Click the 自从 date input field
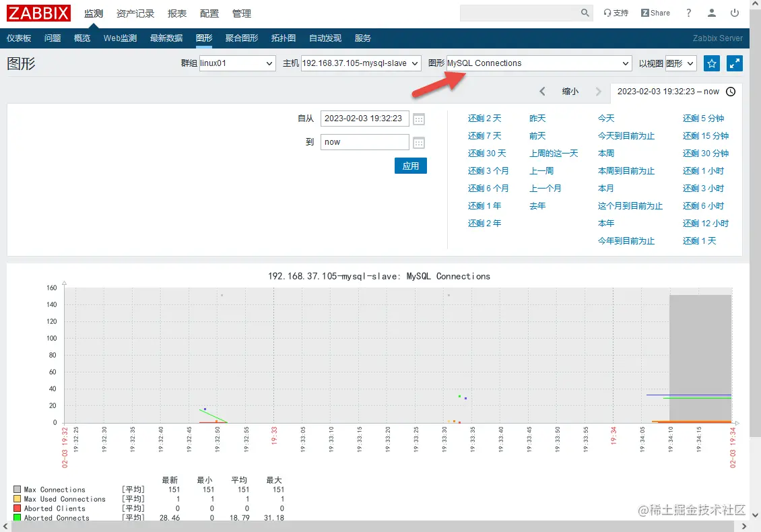This screenshot has height=532, width=761. [364, 119]
